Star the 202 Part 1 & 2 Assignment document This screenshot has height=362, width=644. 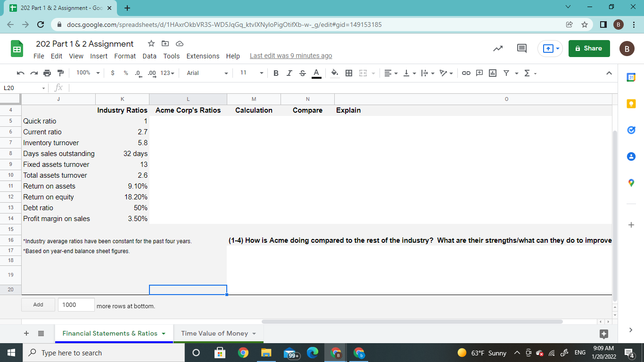[151, 44]
